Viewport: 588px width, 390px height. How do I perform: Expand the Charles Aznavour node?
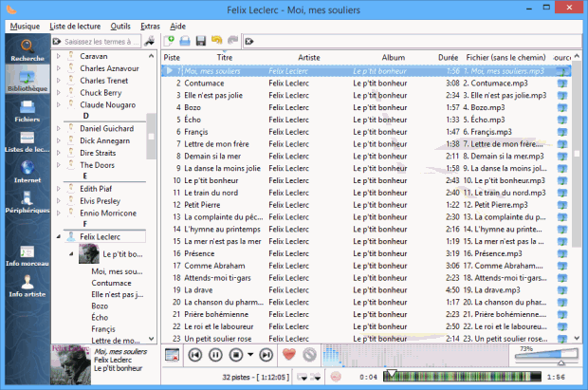[x=59, y=68]
